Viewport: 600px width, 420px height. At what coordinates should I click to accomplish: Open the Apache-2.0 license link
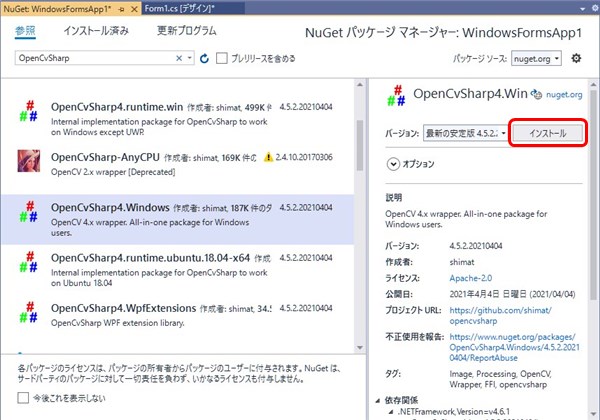471,278
